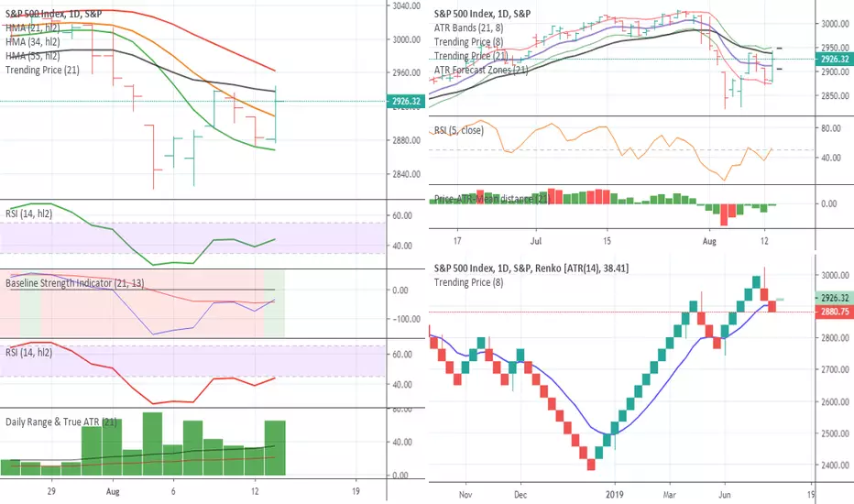
Task: Select RSI (14, hl2) legend above green line
Action: (x=29, y=214)
